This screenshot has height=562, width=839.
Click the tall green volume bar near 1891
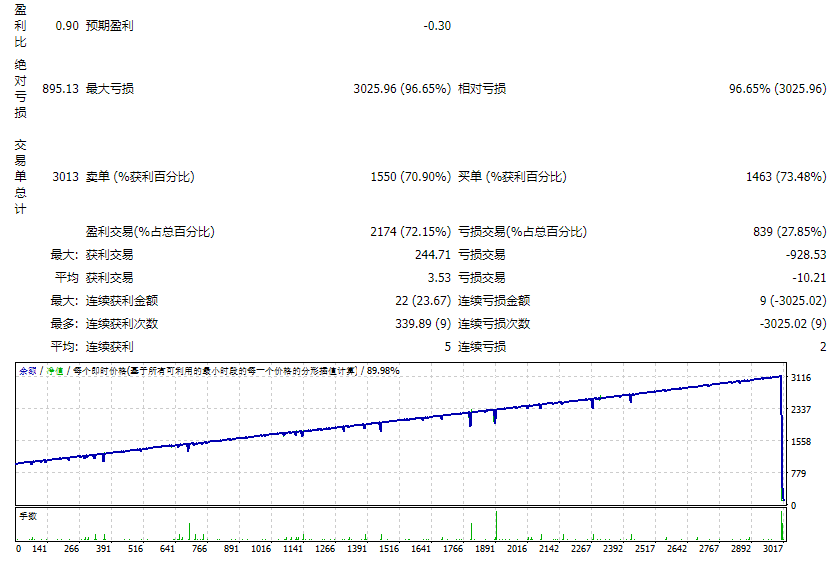[x=496, y=525]
